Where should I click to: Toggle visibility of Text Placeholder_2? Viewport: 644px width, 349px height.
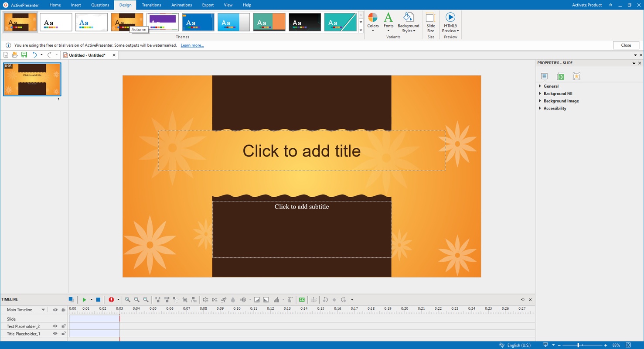tap(55, 326)
